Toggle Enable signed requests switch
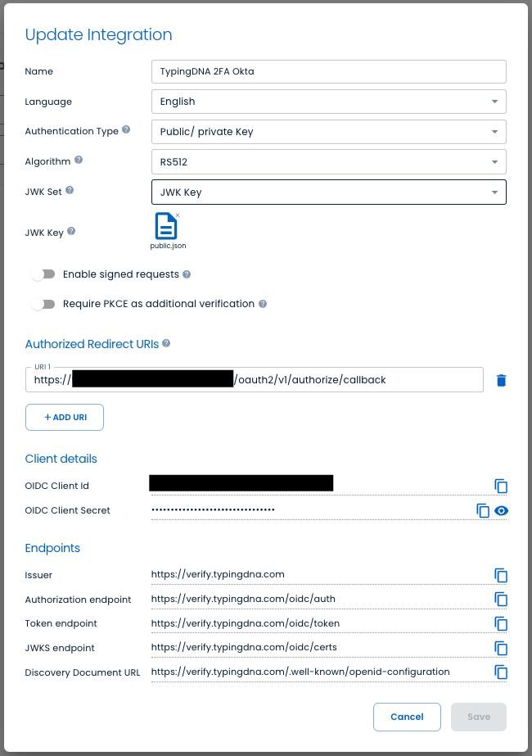 point(43,274)
